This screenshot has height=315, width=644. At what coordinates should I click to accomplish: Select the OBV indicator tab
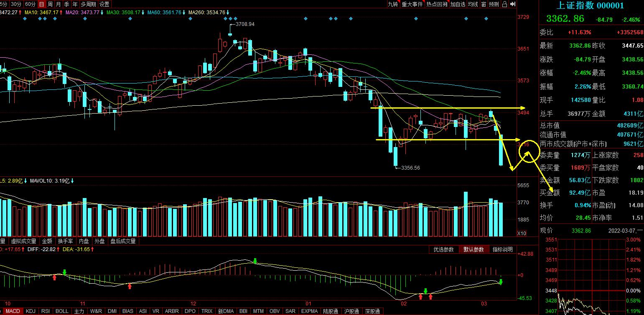[x=275, y=311]
